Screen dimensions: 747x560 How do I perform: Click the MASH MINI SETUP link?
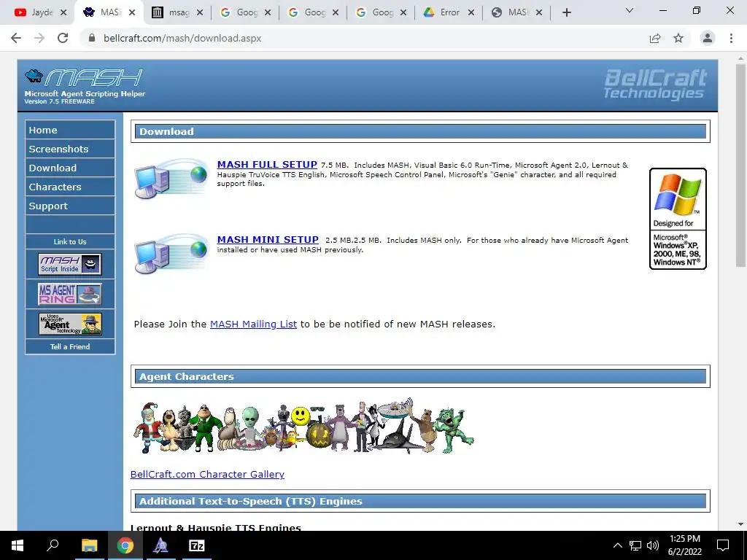tap(268, 239)
